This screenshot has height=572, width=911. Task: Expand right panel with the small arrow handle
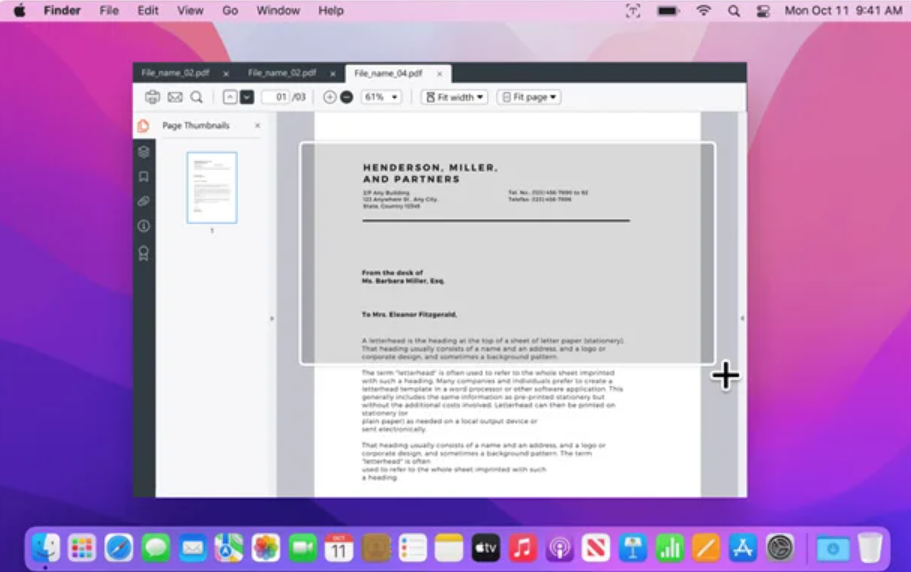coord(742,318)
